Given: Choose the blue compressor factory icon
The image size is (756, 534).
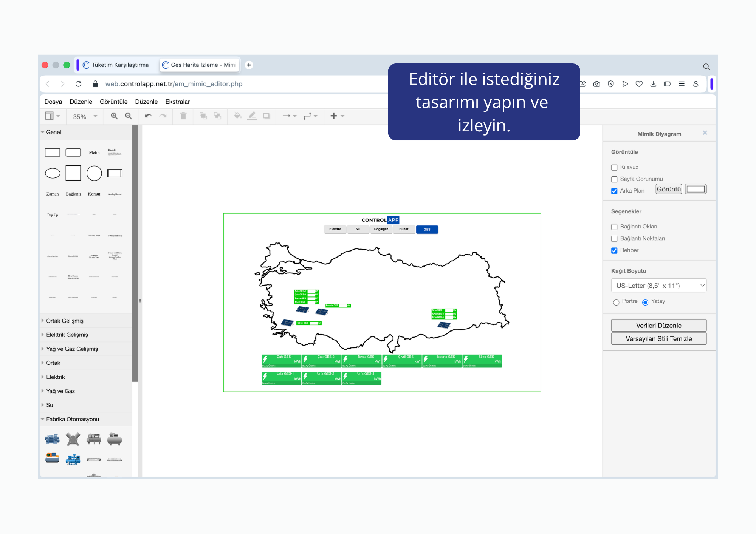Looking at the screenshot, I should coord(73,460).
